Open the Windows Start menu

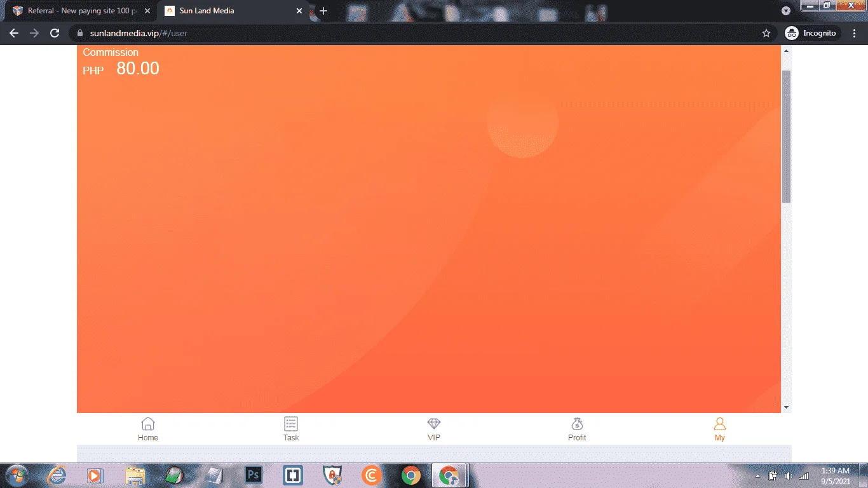coord(16,475)
